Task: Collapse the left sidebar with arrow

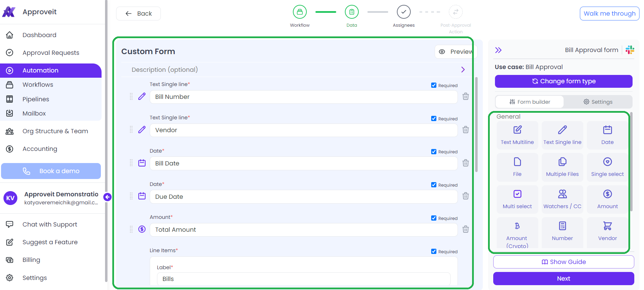Action: coord(107,197)
